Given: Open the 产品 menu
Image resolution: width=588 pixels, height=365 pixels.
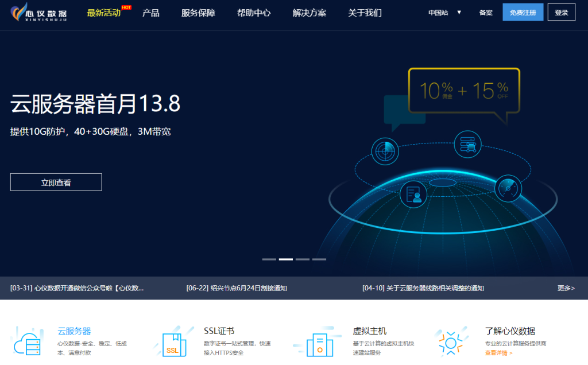Looking at the screenshot, I should pyautogui.click(x=151, y=13).
